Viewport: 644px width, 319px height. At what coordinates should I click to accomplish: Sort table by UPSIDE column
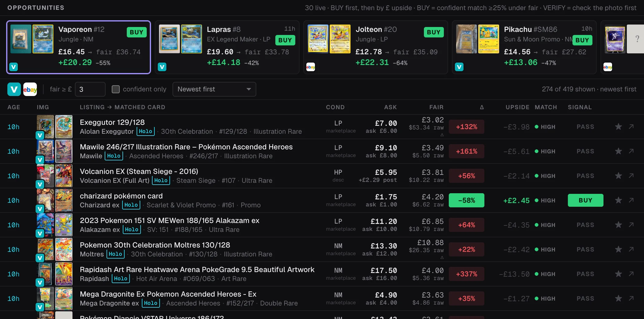pyautogui.click(x=518, y=107)
